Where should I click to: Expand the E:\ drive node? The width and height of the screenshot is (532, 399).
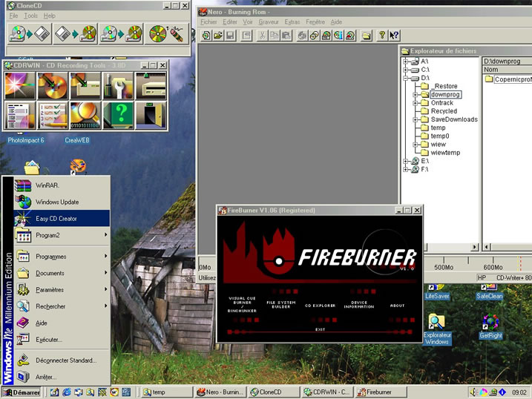pos(405,161)
